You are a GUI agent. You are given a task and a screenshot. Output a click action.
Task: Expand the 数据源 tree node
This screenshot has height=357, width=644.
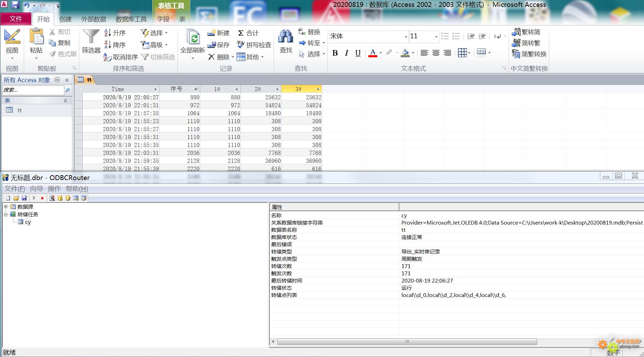pos(6,207)
